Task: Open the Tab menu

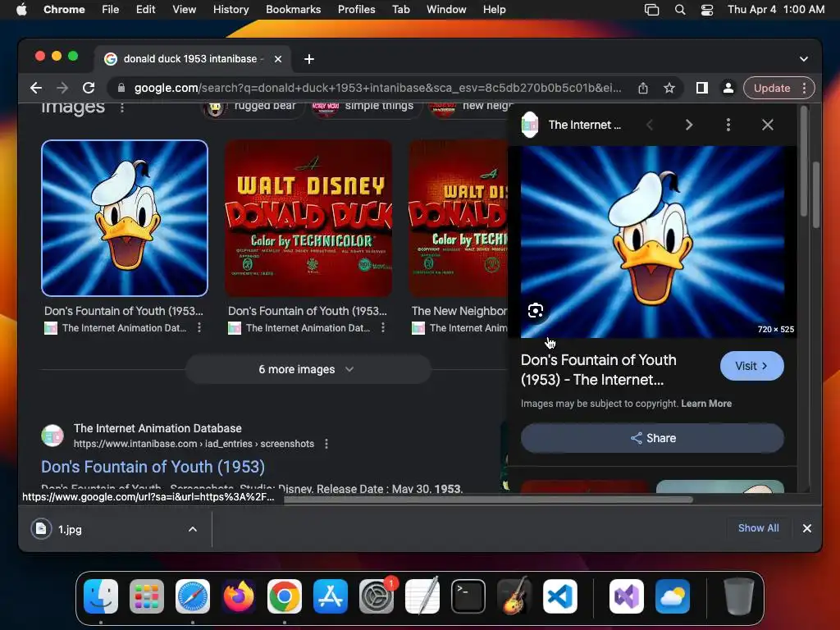Action: click(x=400, y=10)
